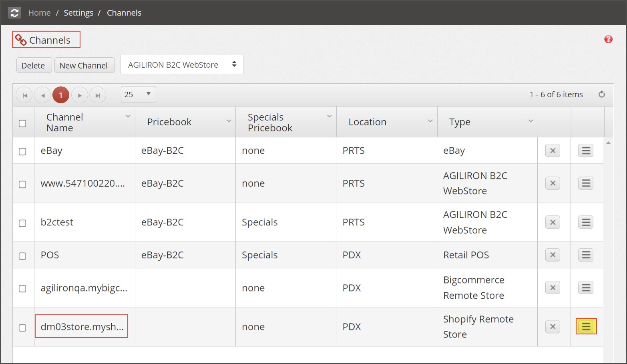Click the 1 - 6 of 6 items label
Viewport: 627px width, 364px height.
pyautogui.click(x=556, y=95)
